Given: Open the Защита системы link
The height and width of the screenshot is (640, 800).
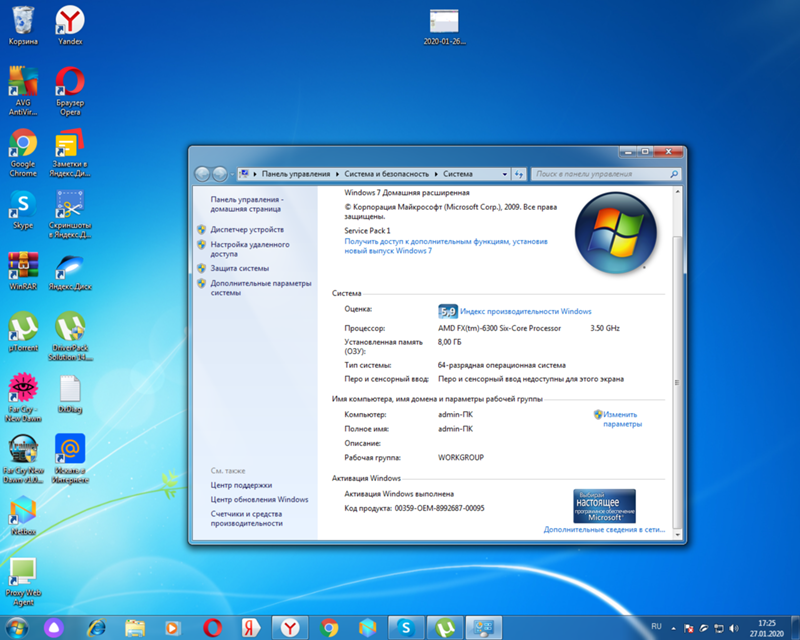Looking at the screenshot, I should tap(239, 268).
